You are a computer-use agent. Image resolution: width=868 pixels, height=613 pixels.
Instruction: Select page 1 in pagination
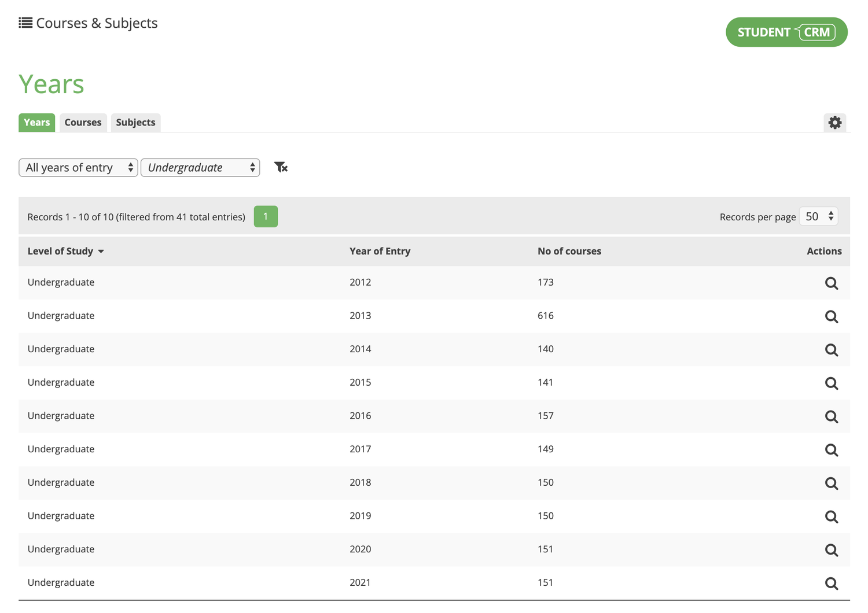tap(266, 216)
